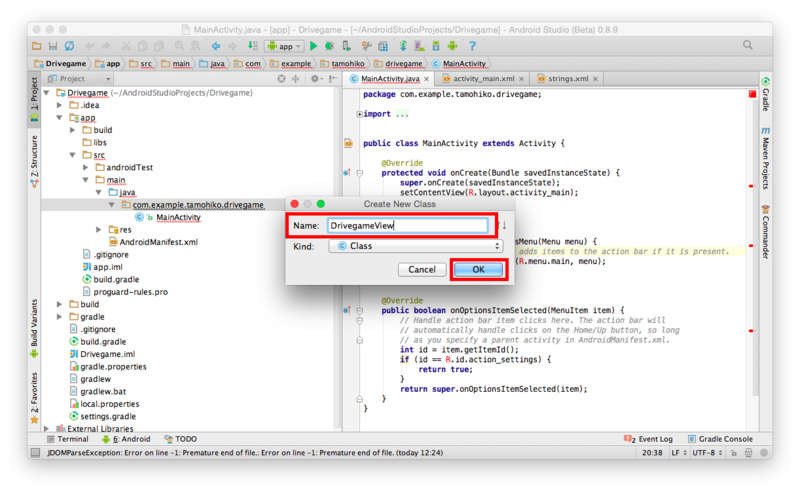Open the Structure side panel tab
800x492 pixels.
(34, 161)
